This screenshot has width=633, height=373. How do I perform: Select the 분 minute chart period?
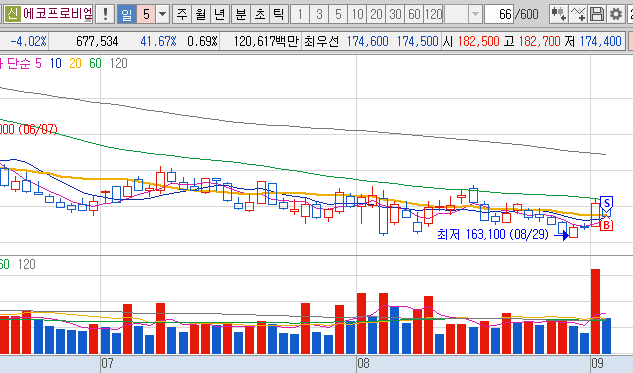[x=241, y=15]
